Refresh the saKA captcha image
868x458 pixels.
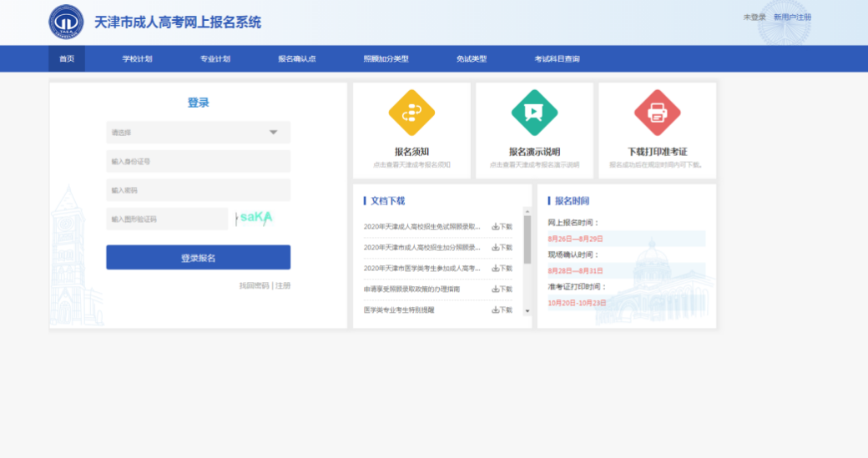point(255,219)
